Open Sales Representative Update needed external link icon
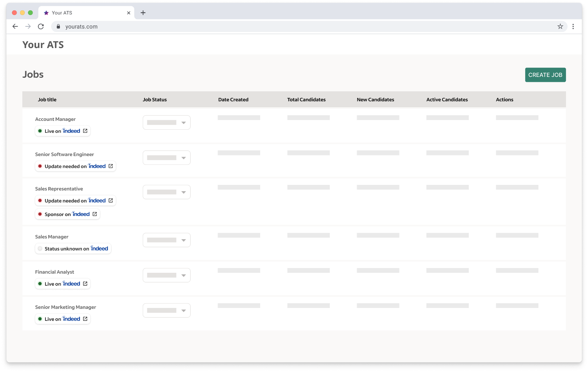Viewport: 588px width, 372px height. [x=111, y=200]
